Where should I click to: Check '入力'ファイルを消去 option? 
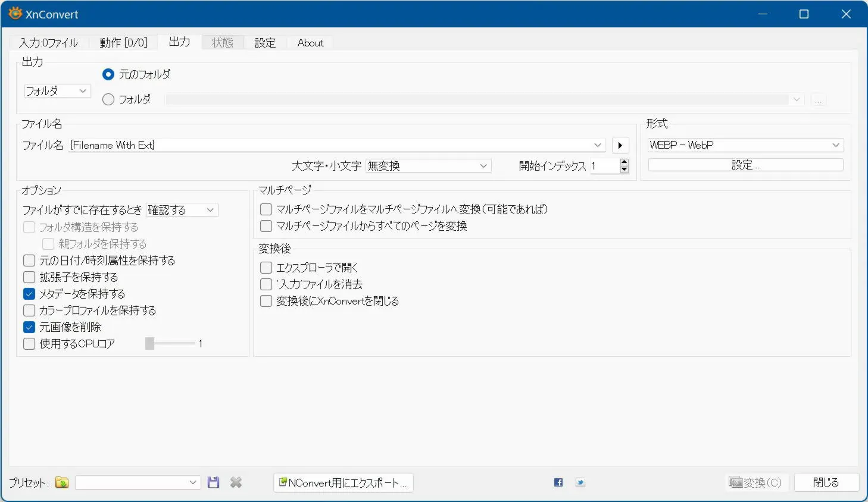(x=266, y=284)
